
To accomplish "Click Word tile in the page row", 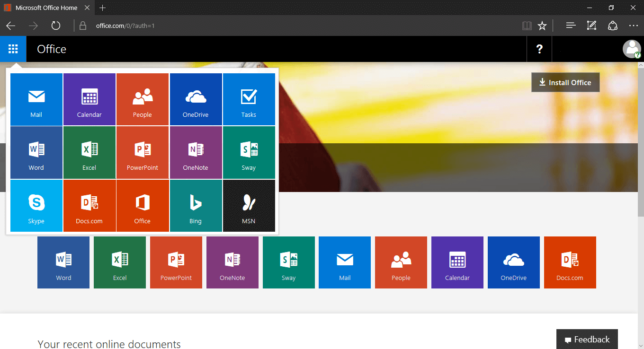I will [x=63, y=262].
